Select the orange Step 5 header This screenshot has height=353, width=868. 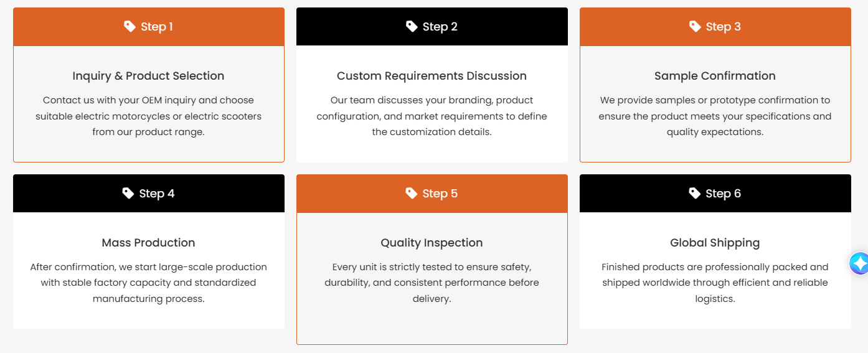432,194
